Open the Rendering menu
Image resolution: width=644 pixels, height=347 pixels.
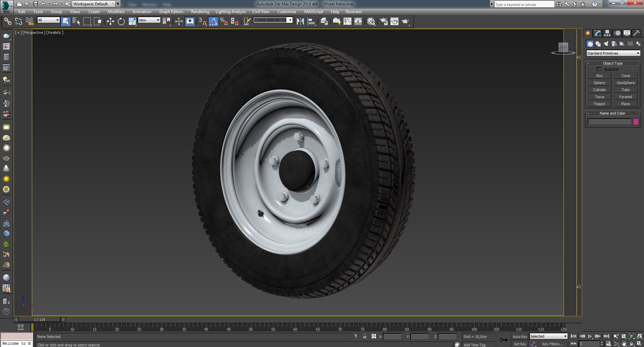[x=200, y=12]
